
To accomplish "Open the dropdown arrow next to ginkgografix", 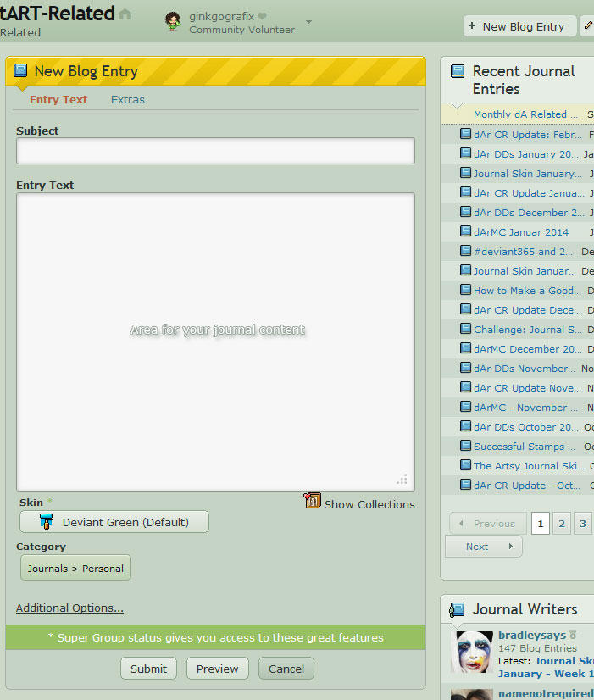I will (308, 22).
